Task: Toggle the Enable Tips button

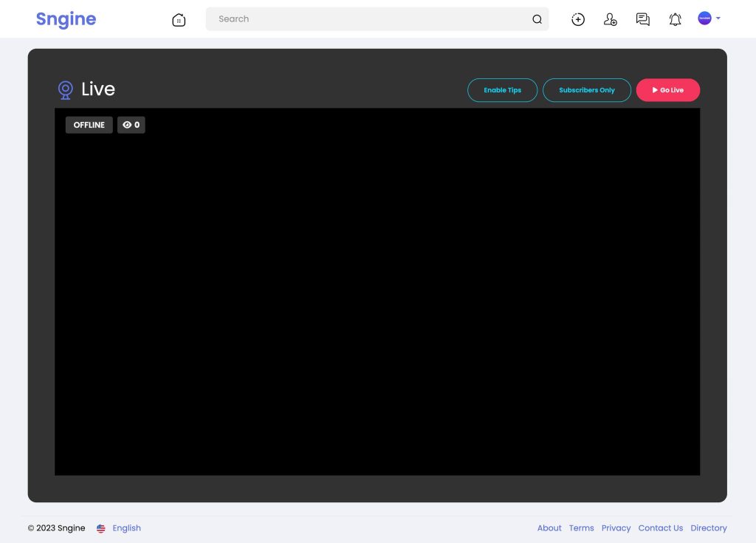Action: tap(502, 90)
